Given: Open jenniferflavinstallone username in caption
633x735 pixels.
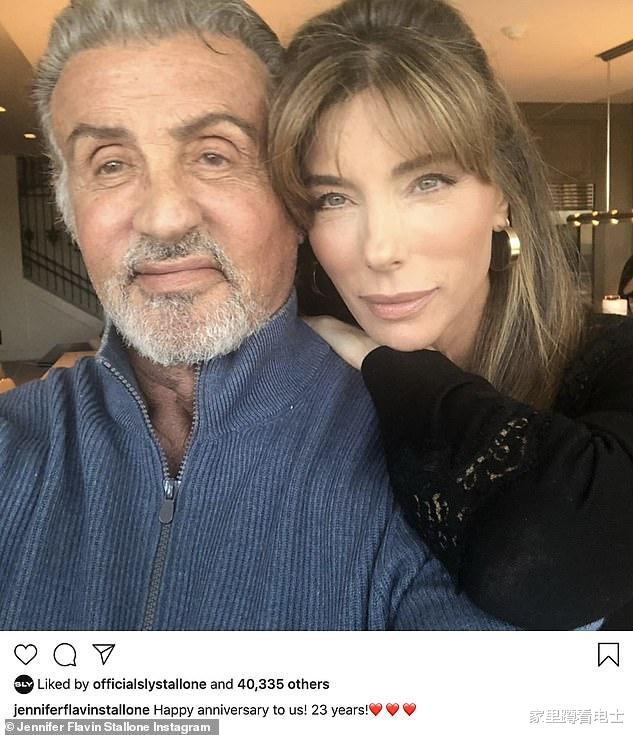Looking at the screenshot, I should (x=82, y=710).
